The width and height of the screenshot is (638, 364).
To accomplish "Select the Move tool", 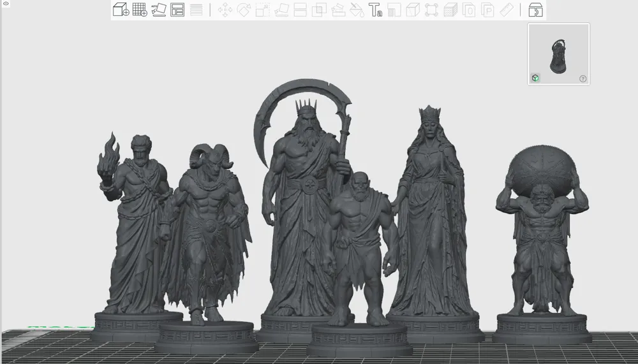I will coord(225,10).
